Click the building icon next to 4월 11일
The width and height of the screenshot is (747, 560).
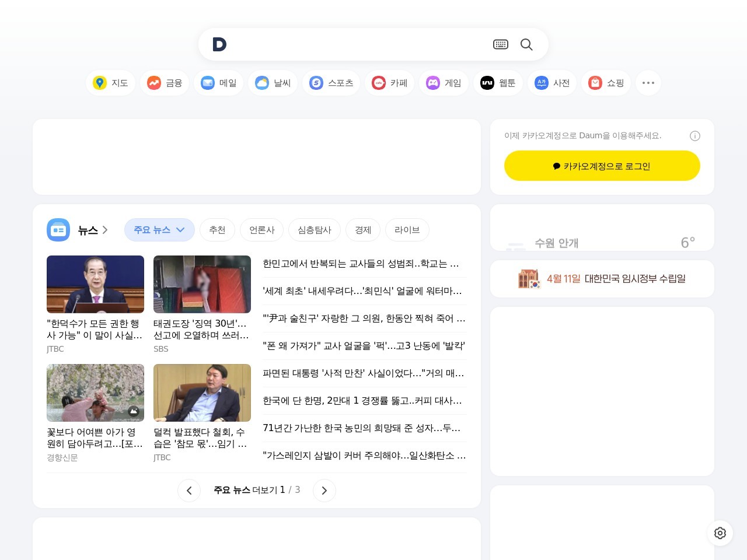tap(529, 279)
